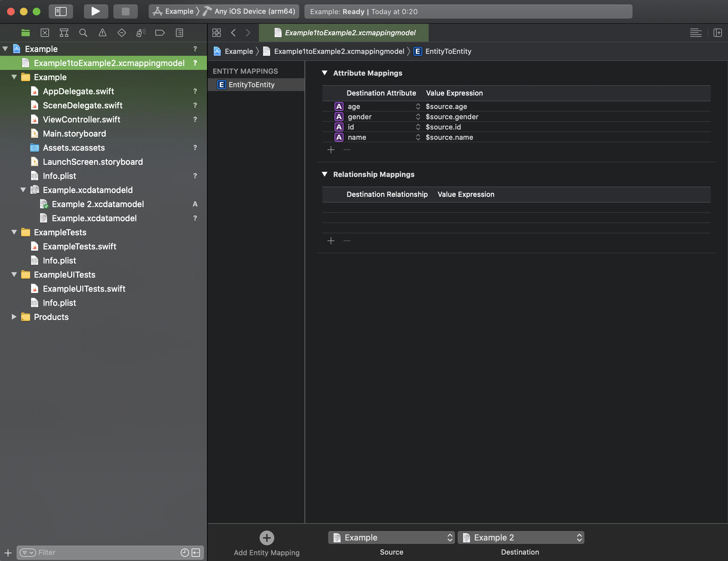Open the Project navigator folder icon
The width and height of the screenshot is (728, 561).
coord(26,33)
